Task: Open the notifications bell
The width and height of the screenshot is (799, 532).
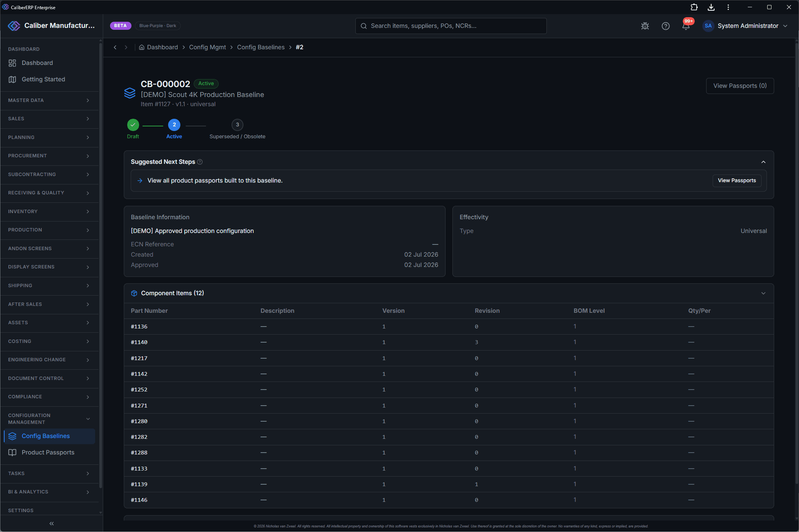Action: (686, 26)
